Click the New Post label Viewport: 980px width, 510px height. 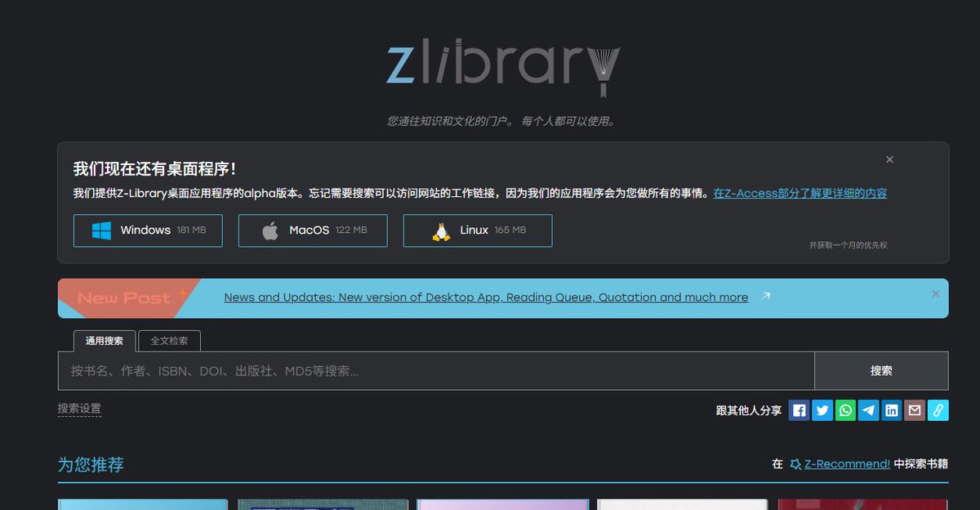tap(124, 298)
